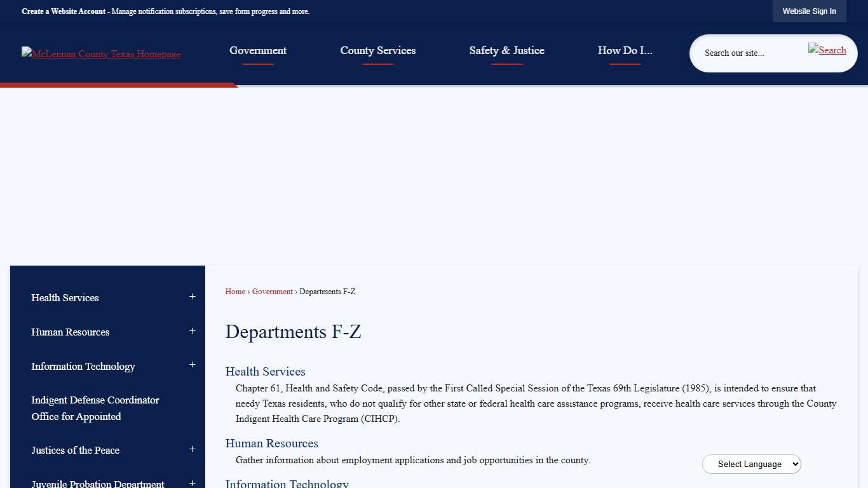Open the Government menu

(257, 50)
